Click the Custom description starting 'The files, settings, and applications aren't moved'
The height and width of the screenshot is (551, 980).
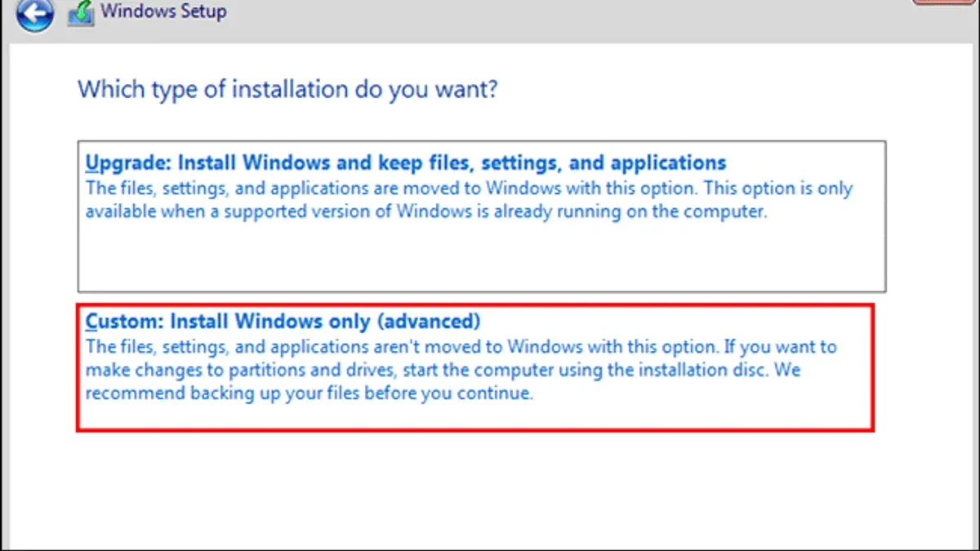(x=461, y=370)
